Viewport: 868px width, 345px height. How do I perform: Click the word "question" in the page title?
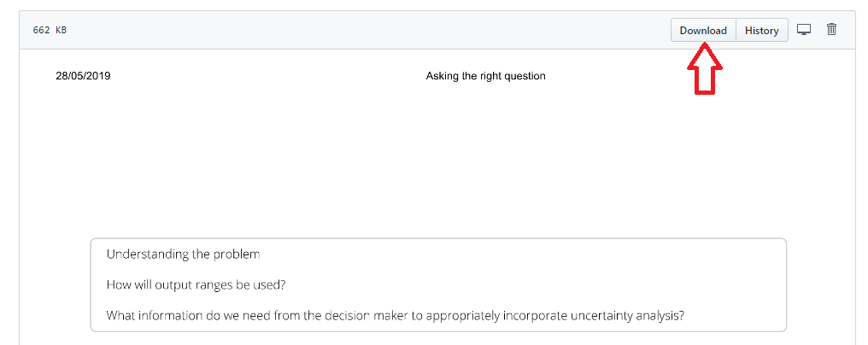pyautogui.click(x=523, y=76)
